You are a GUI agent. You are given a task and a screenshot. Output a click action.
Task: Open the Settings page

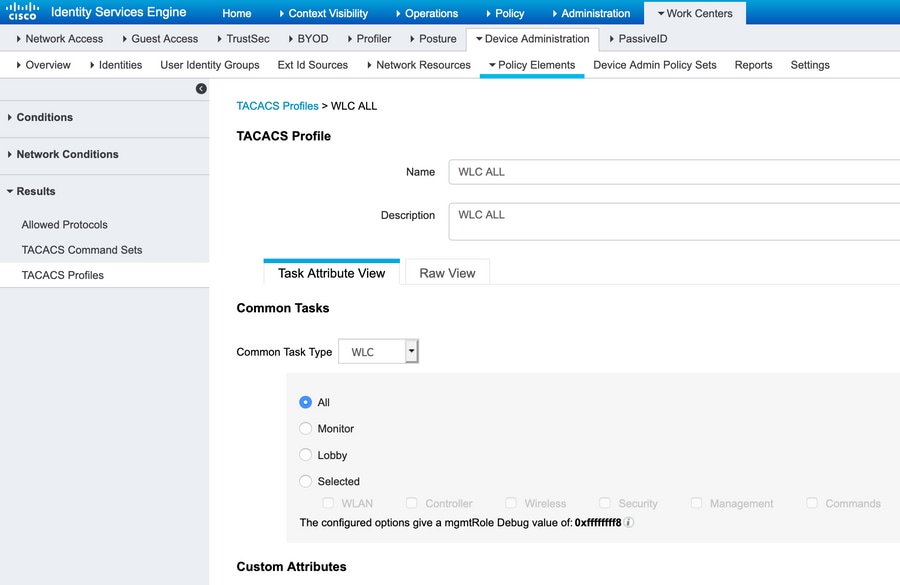click(x=810, y=65)
